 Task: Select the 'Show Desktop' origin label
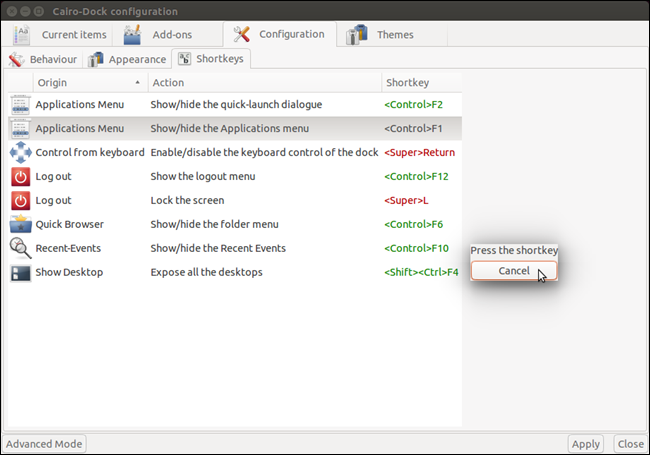coord(69,272)
